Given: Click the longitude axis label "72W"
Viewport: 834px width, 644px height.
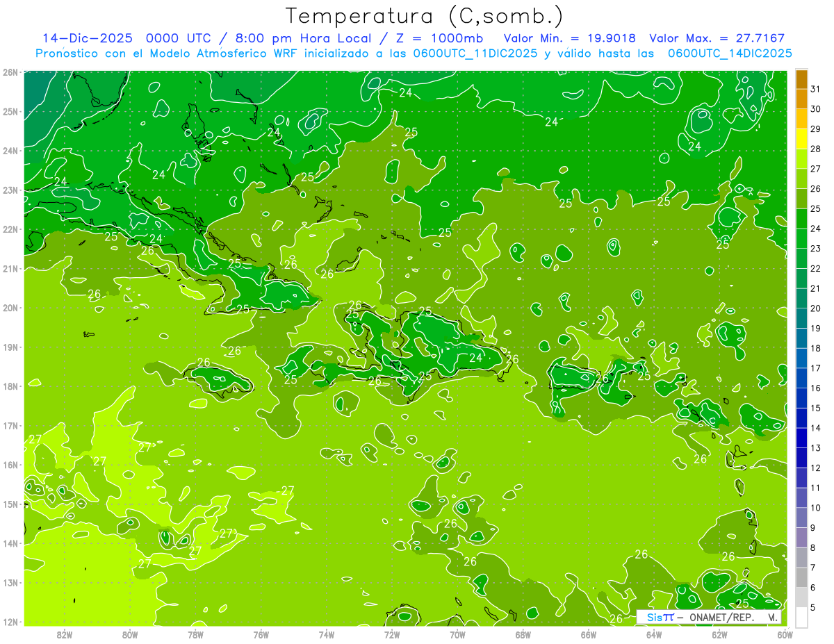Looking at the screenshot, I should coord(392,634).
